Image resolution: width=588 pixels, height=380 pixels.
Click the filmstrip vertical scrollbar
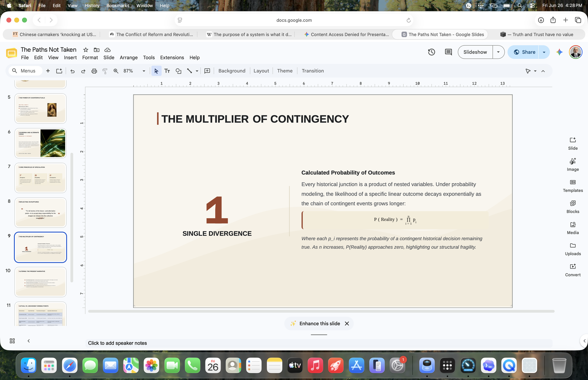coord(72,217)
